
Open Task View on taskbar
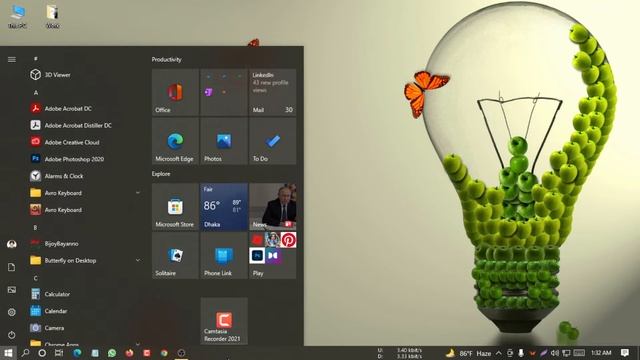(59, 353)
